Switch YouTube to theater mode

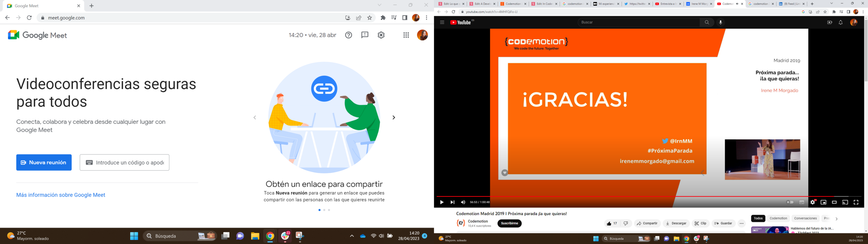click(834, 202)
